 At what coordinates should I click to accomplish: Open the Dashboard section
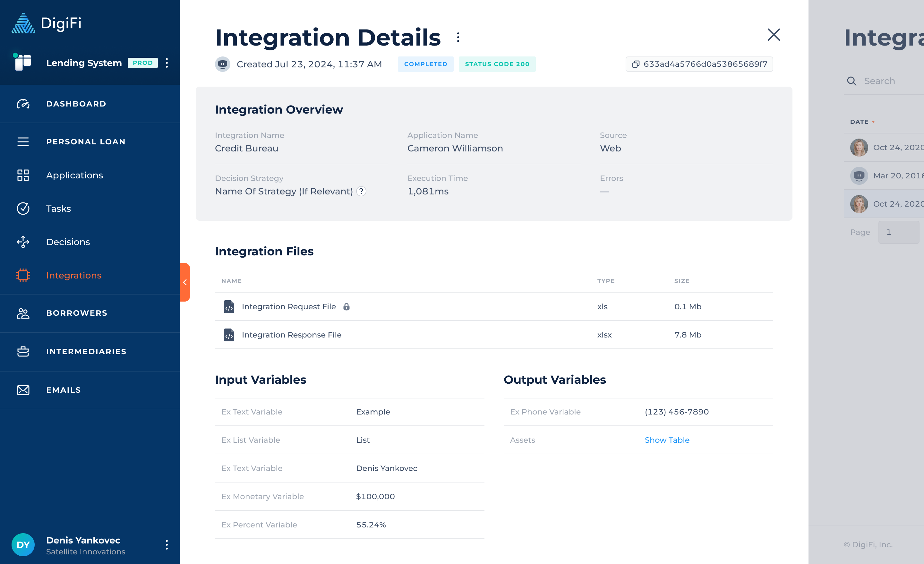[76, 104]
